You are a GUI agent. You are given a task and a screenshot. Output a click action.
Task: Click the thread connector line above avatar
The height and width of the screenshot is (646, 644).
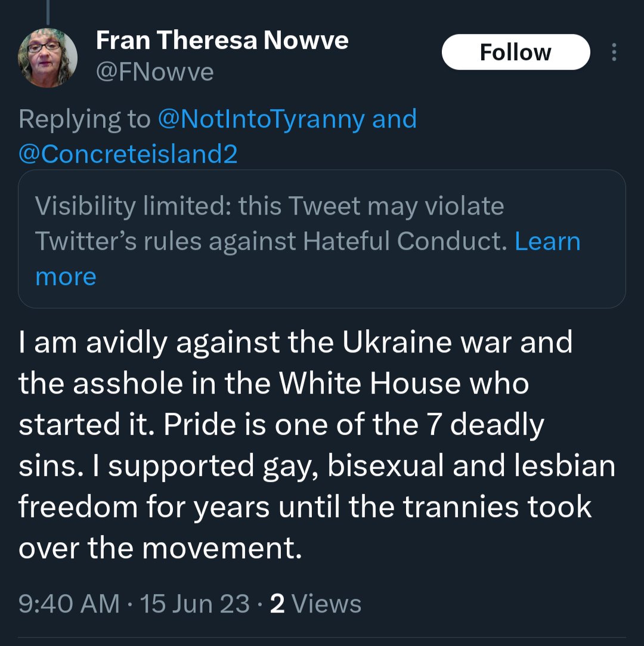[x=48, y=12]
